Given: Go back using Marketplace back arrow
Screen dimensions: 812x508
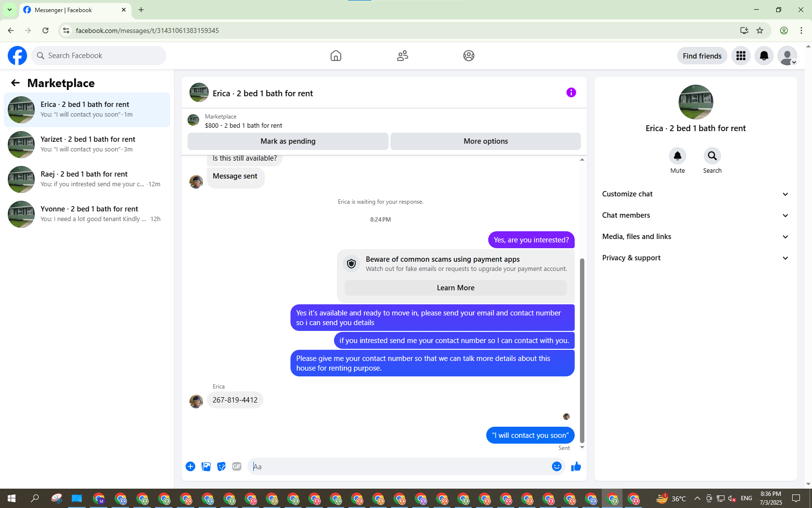Looking at the screenshot, I should point(15,83).
